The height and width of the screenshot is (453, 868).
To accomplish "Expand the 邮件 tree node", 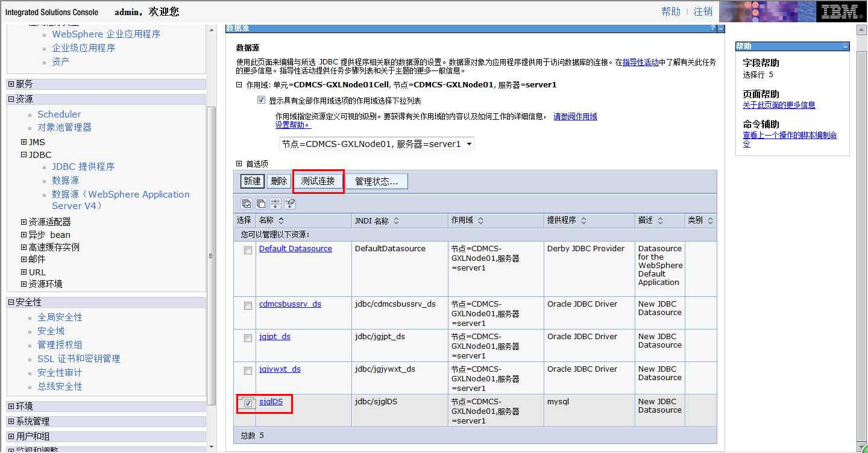I will [24, 260].
